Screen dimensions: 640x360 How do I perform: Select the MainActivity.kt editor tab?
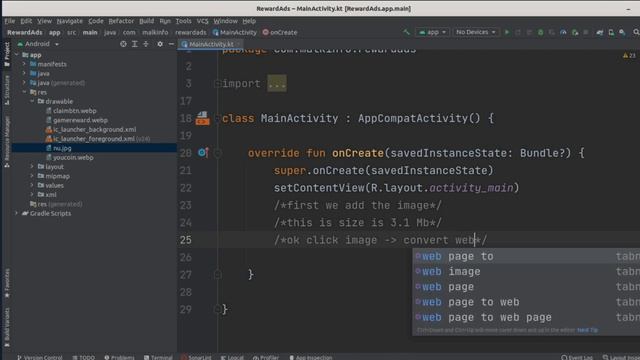click(x=211, y=44)
